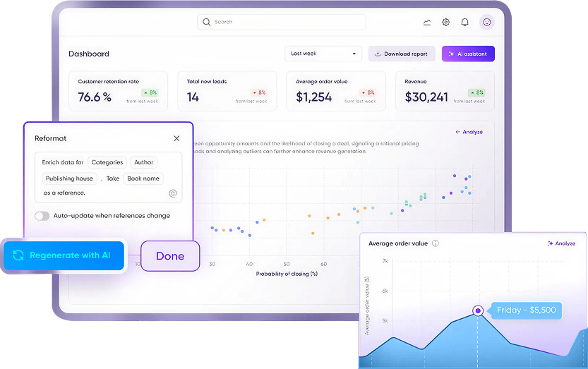Click Regenerate with AI button
588x369 pixels.
click(x=63, y=255)
